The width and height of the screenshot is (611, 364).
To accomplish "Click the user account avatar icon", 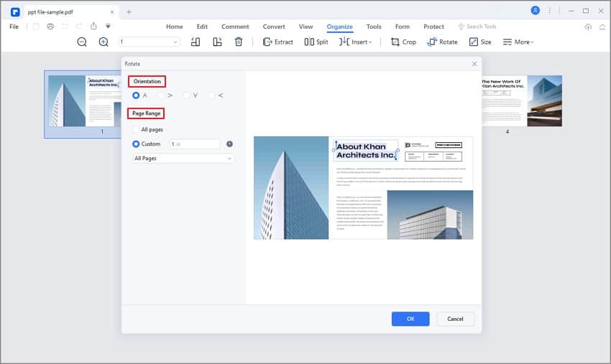I will (536, 11).
